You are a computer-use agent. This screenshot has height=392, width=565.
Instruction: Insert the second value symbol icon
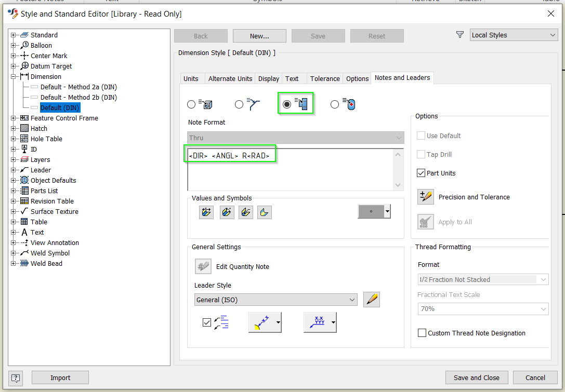(x=227, y=212)
